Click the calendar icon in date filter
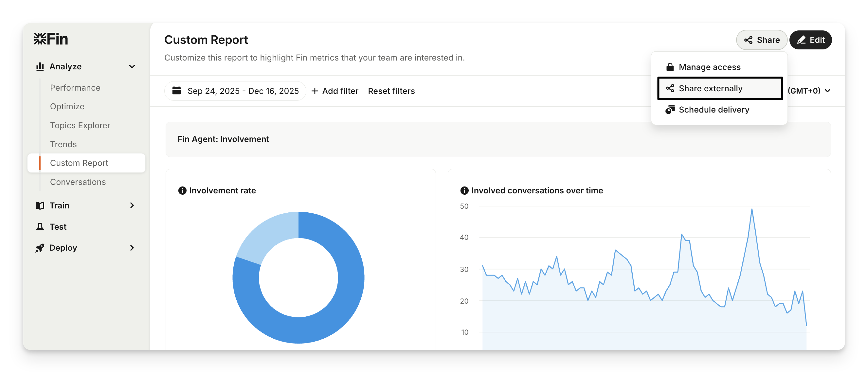This screenshot has width=868, height=373. coord(176,91)
